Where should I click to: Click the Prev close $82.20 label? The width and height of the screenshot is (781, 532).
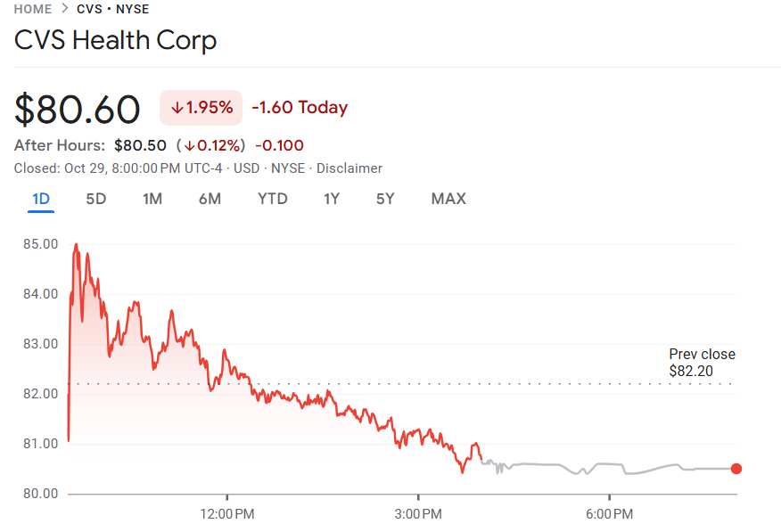[x=702, y=363]
